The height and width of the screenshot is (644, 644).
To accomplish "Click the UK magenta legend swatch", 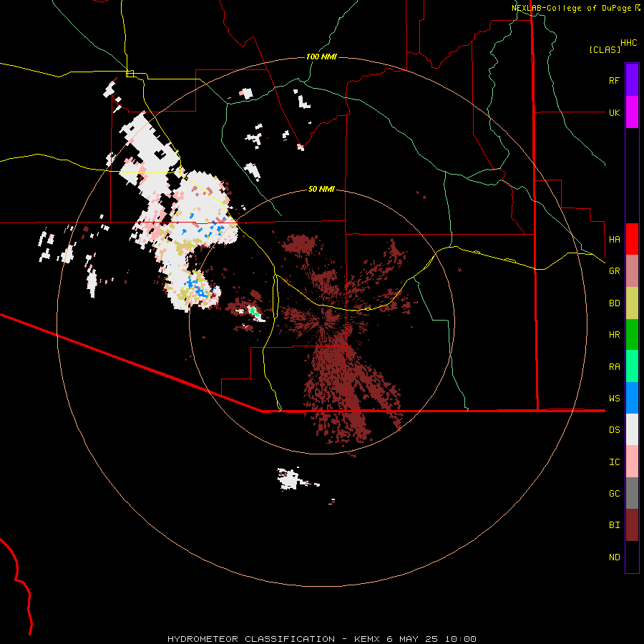I will pos(632,112).
